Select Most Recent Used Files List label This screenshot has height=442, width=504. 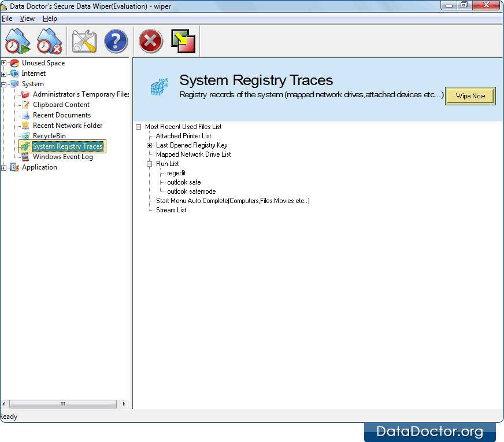183,127
